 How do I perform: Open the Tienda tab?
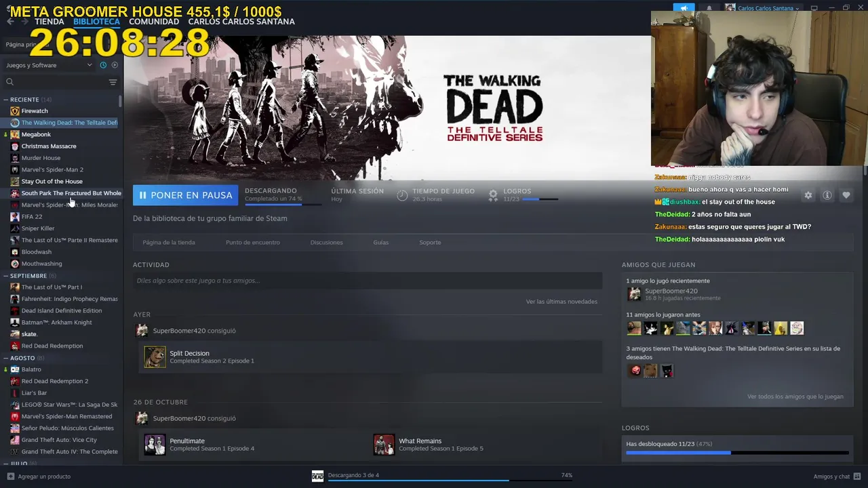click(x=50, y=22)
